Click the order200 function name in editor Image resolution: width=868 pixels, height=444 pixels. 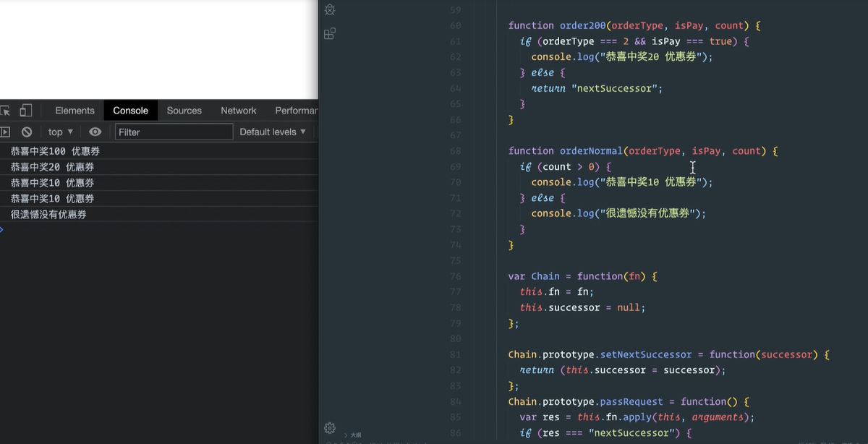coord(583,25)
